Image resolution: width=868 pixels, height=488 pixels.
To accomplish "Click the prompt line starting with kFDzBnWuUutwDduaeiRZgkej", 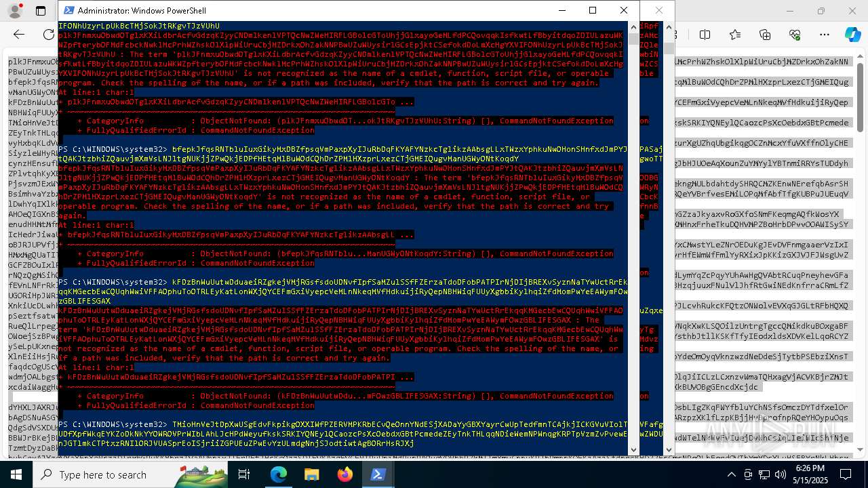I will pos(343,291).
